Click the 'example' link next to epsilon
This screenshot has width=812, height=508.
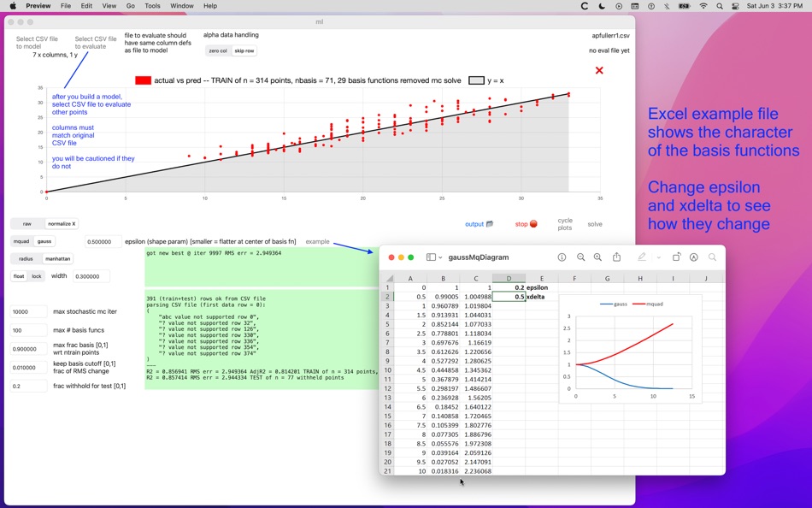tap(317, 241)
